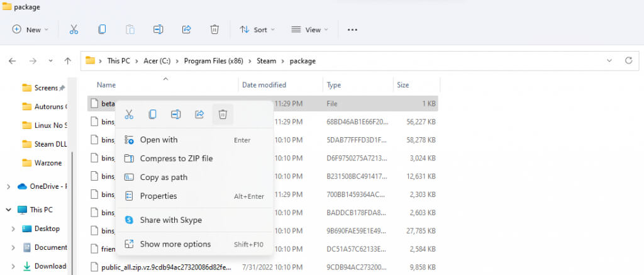This screenshot has width=644, height=275.
Task: Copy via context menu copy icon
Action: (x=152, y=115)
